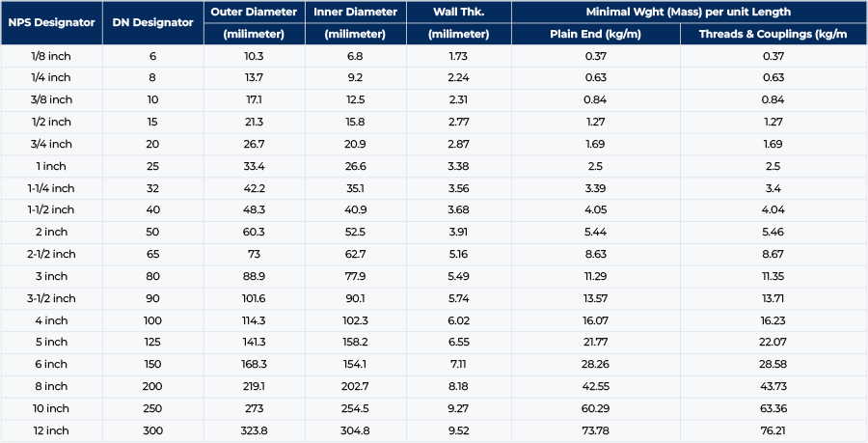Select the Inner Diameter header cell

(x=355, y=12)
